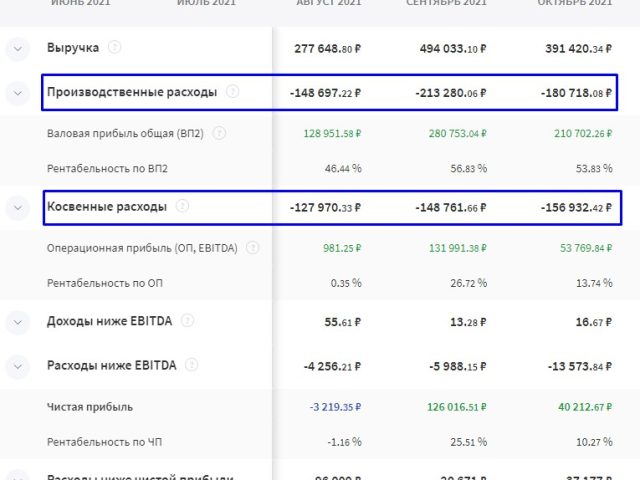Expand the Доходы ниже EBITDA chevron
Viewport: 640px width, 480px height.
pyautogui.click(x=18, y=322)
